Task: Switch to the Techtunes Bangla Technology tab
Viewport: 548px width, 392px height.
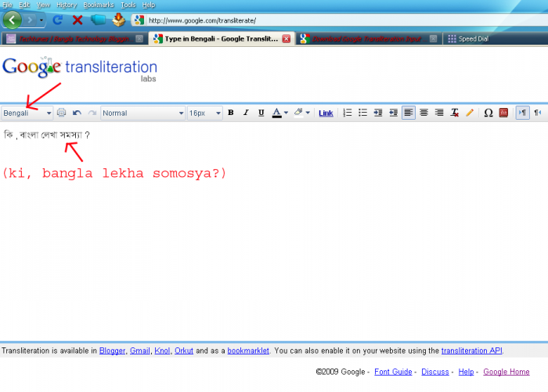Action: [75, 38]
